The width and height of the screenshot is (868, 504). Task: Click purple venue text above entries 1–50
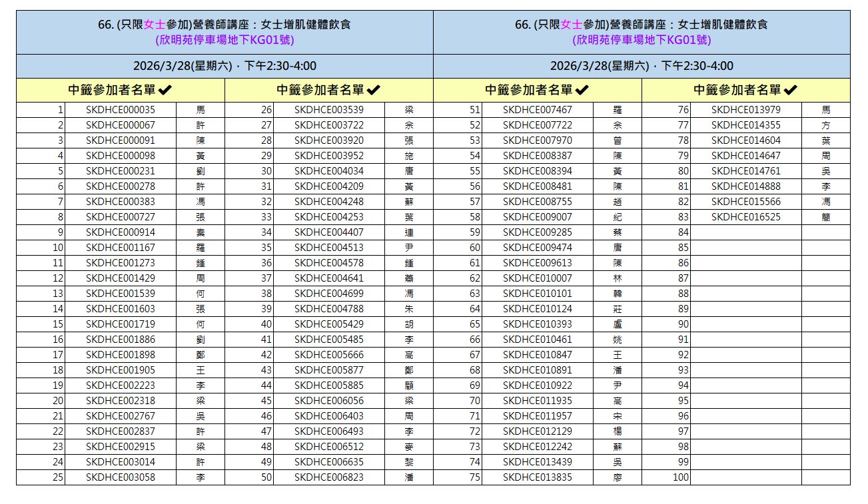(224, 40)
